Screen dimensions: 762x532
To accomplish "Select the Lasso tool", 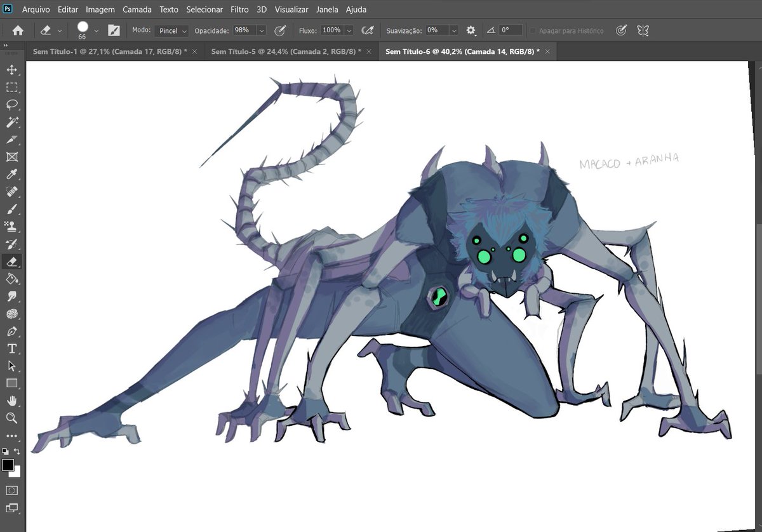I will 11,105.
